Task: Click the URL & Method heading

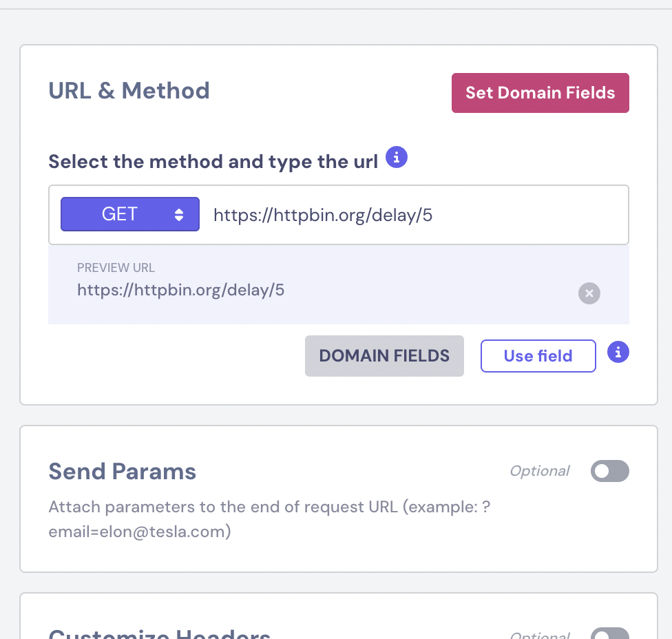Action: tap(129, 91)
